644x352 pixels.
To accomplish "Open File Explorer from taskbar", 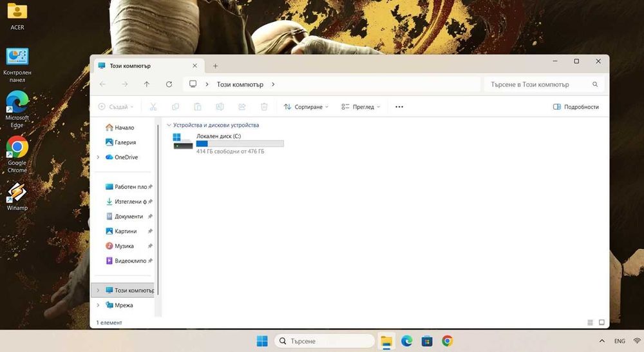I will point(386,341).
